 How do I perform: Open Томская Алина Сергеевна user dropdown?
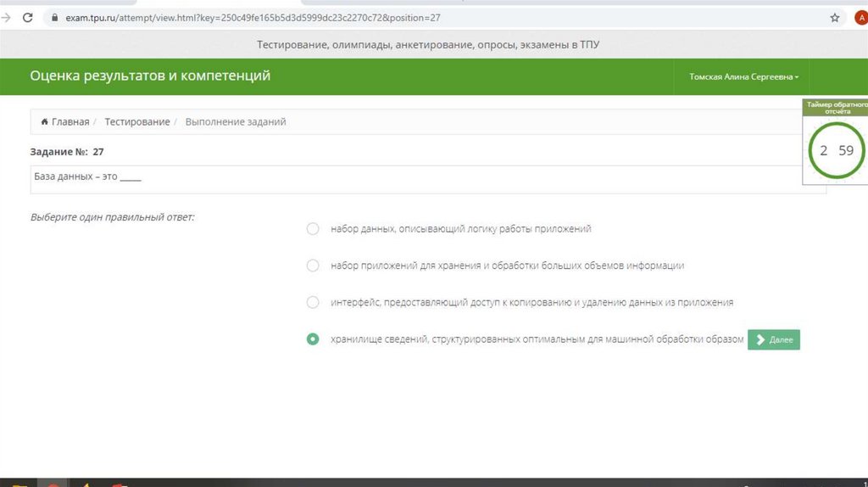[743, 77]
